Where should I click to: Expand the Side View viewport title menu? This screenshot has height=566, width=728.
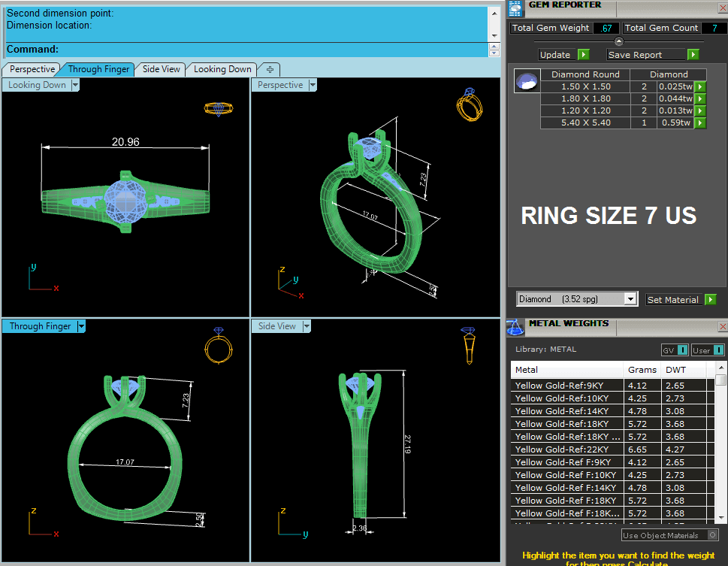click(307, 326)
